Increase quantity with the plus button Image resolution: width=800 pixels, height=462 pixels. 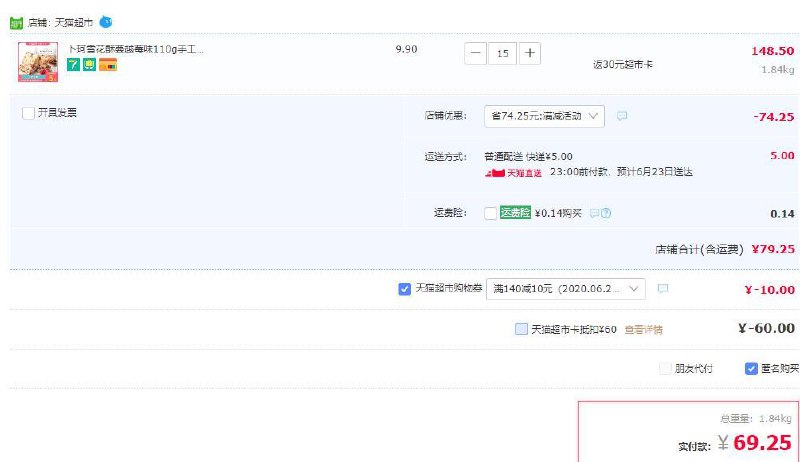(x=530, y=53)
